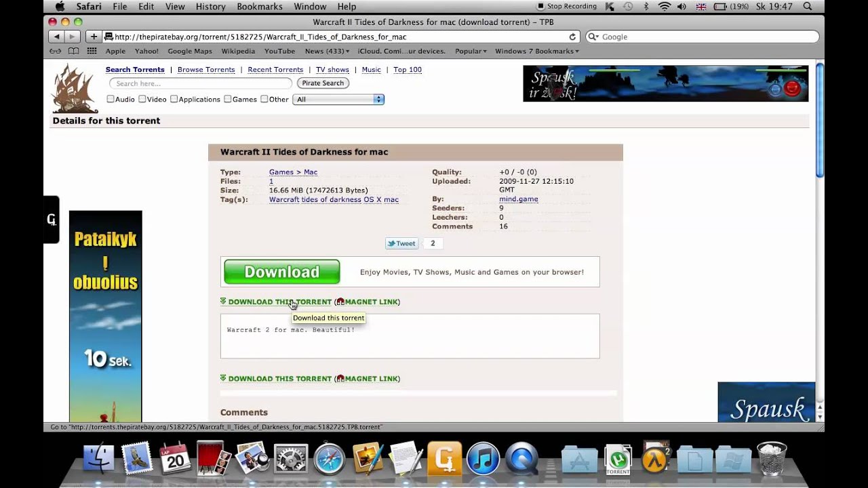Click the Safari address bar URL
Viewport: 868px width, 488px height.
pyautogui.click(x=260, y=37)
